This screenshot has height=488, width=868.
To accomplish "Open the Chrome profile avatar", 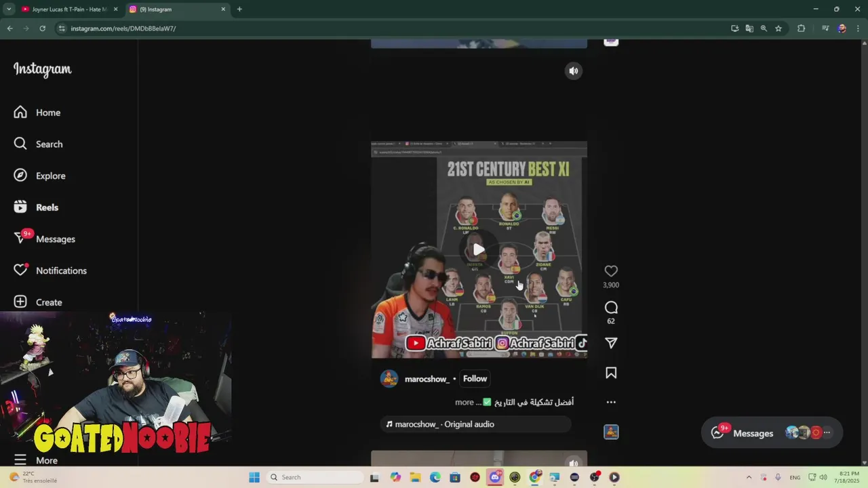I will pos(842,28).
